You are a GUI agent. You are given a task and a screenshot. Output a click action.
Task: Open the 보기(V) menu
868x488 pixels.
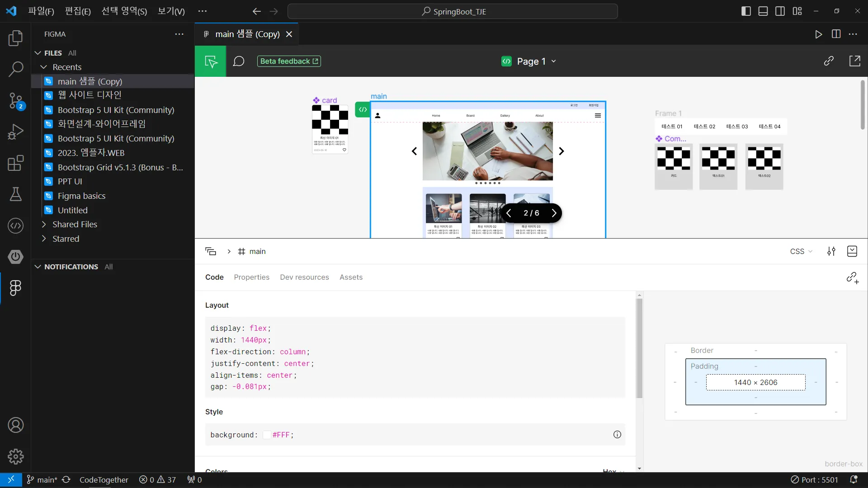[x=171, y=11]
